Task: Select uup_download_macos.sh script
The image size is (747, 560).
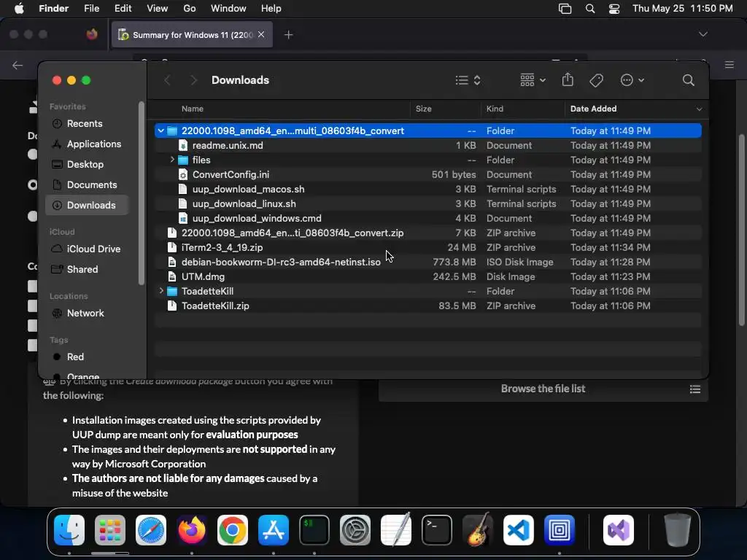Action: coord(427,189)
